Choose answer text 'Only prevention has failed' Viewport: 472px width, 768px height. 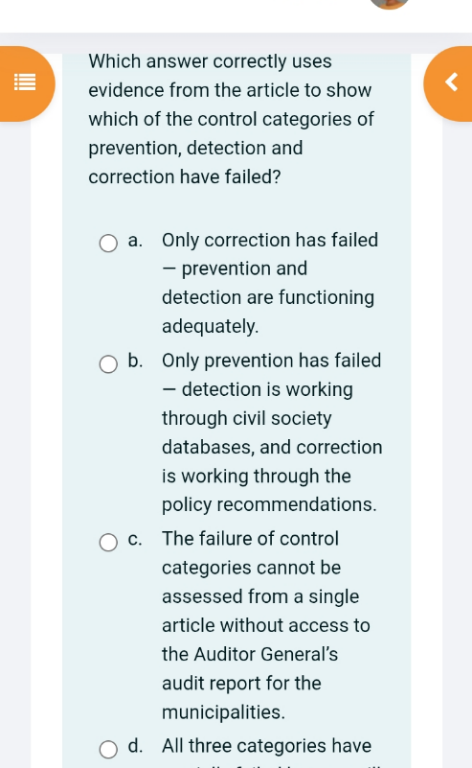(x=271, y=360)
